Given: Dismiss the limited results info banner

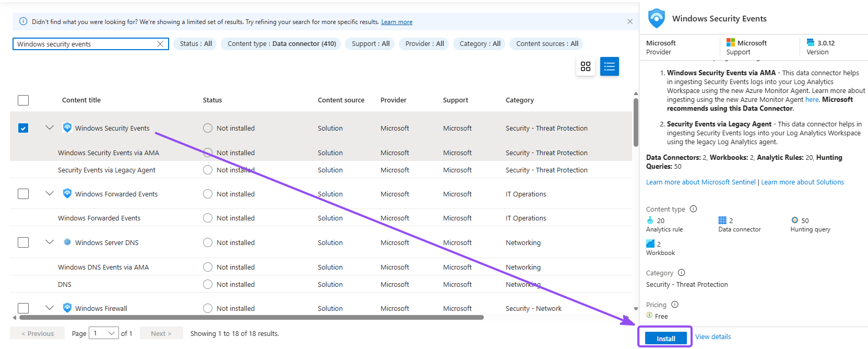Looking at the screenshot, I should pyautogui.click(x=629, y=21).
